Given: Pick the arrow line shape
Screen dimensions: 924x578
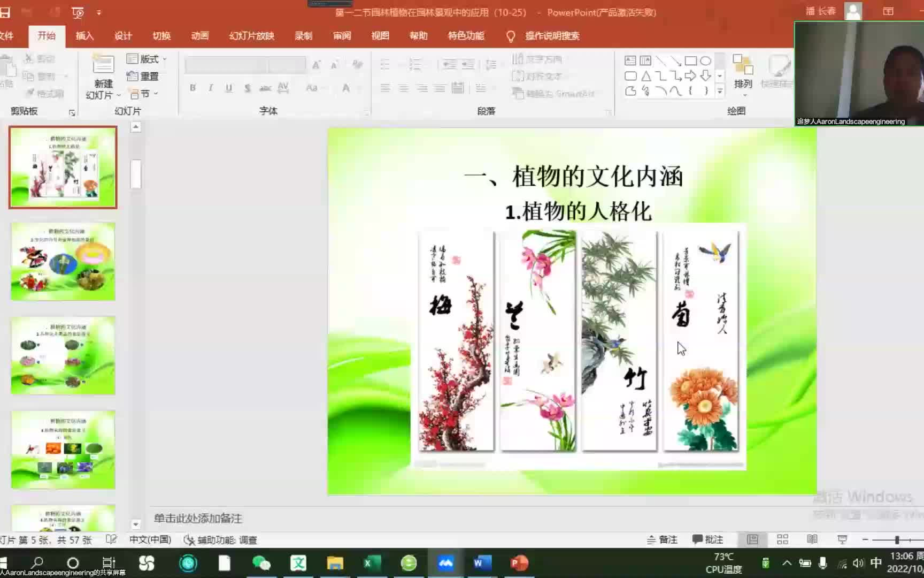Looking at the screenshot, I should click(x=676, y=61).
